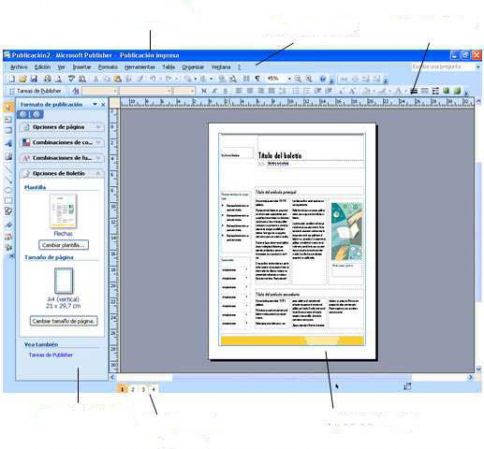Expand Combinaciones de colores section
Viewport: 484px width, 449px height.
click(x=62, y=142)
